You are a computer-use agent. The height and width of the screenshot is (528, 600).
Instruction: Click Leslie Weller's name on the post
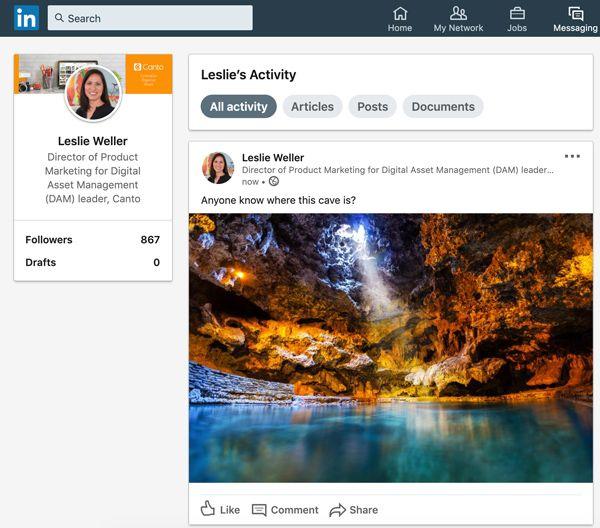tap(273, 157)
